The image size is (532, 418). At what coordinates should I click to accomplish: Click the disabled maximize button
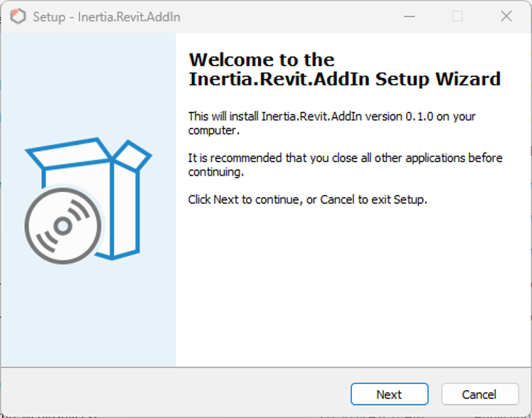point(457,16)
